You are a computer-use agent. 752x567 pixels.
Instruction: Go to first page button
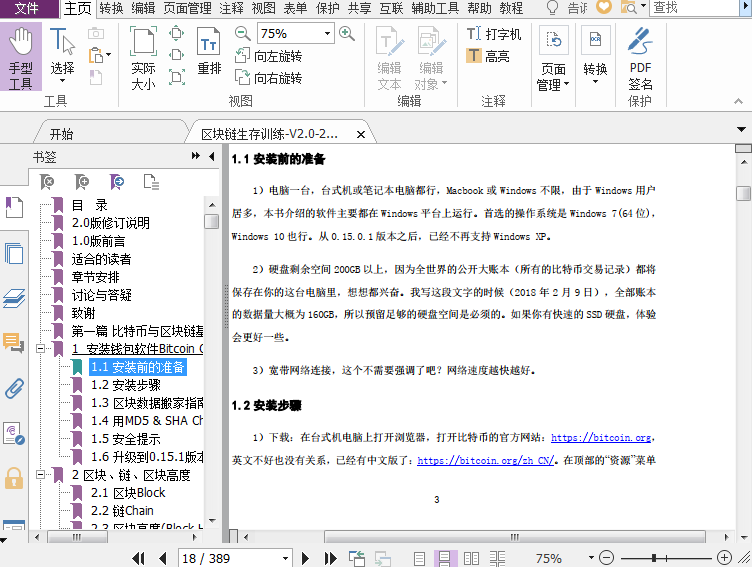(138, 558)
